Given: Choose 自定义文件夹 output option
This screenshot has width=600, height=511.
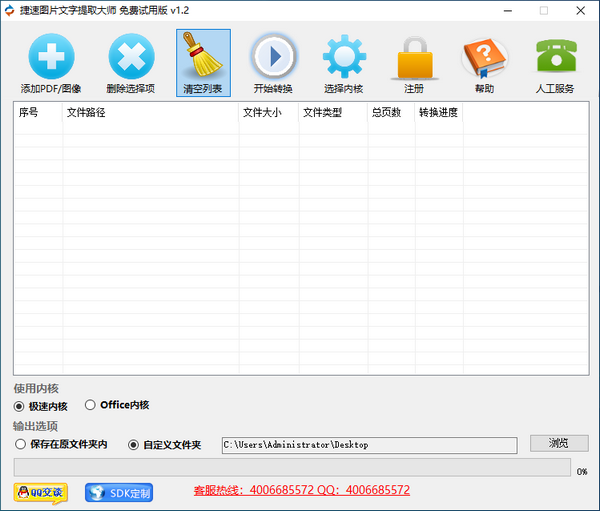Looking at the screenshot, I should [133, 445].
